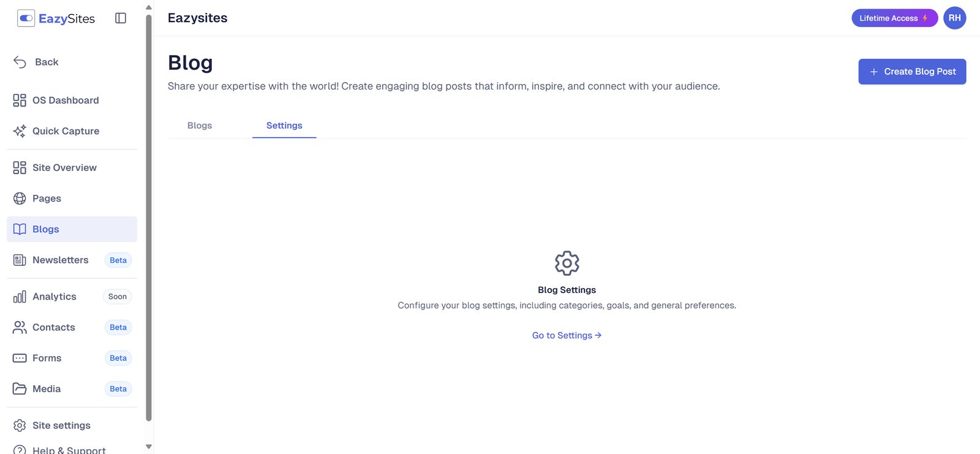The width and height of the screenshot is (980, 454).
Task: Open OS Dashboard grid icon
Action: click(20, 100)
